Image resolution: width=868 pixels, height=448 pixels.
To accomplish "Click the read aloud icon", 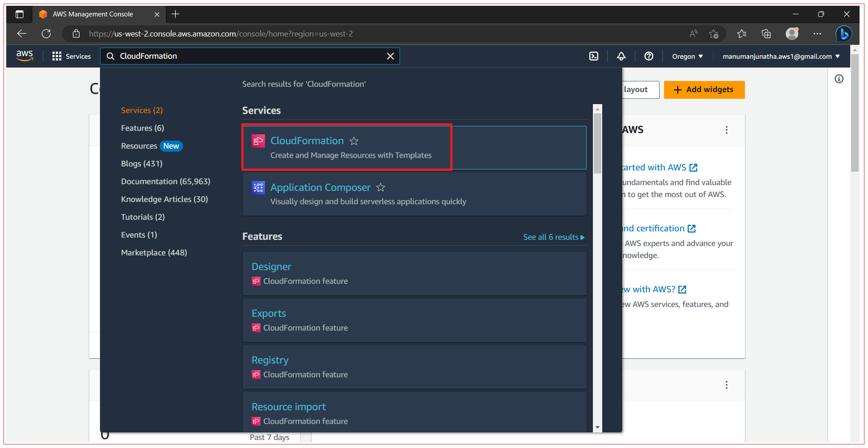I will click(x=693, y=34).
